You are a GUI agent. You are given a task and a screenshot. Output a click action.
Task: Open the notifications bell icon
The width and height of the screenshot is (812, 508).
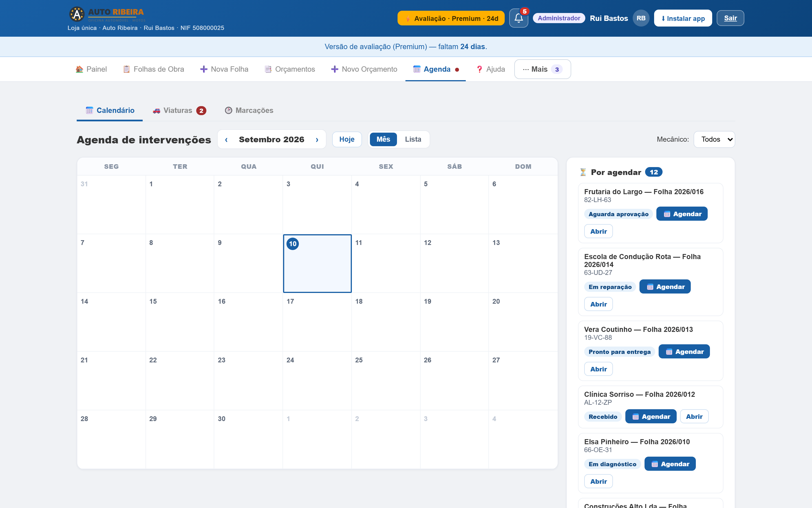(x=518, y=18)
